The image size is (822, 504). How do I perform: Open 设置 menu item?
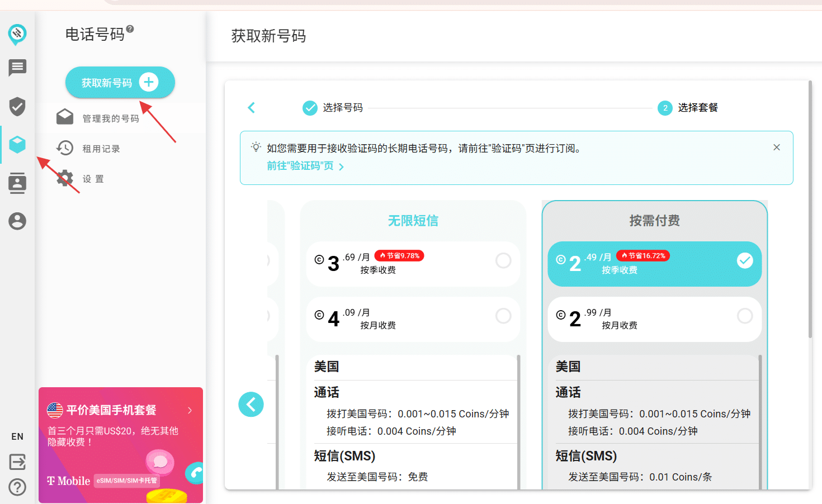pos(93,179)
